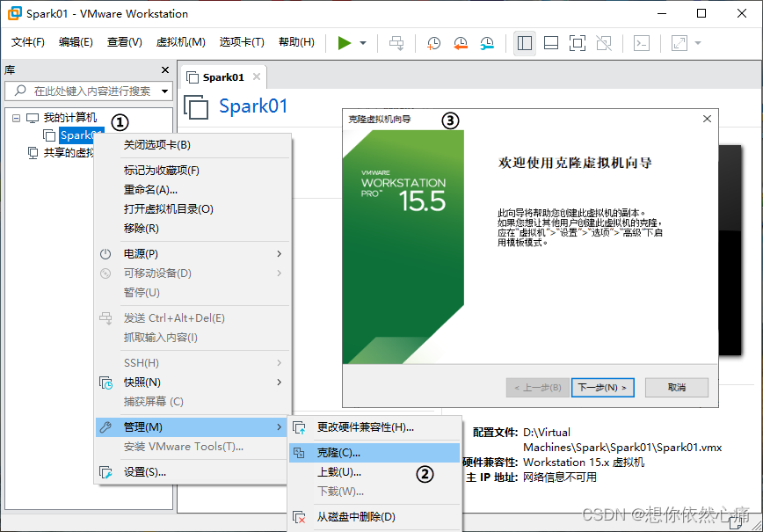Open the 虚拟机(M) menu
This screenshot has height=532, width=763.
pos(180,42)
